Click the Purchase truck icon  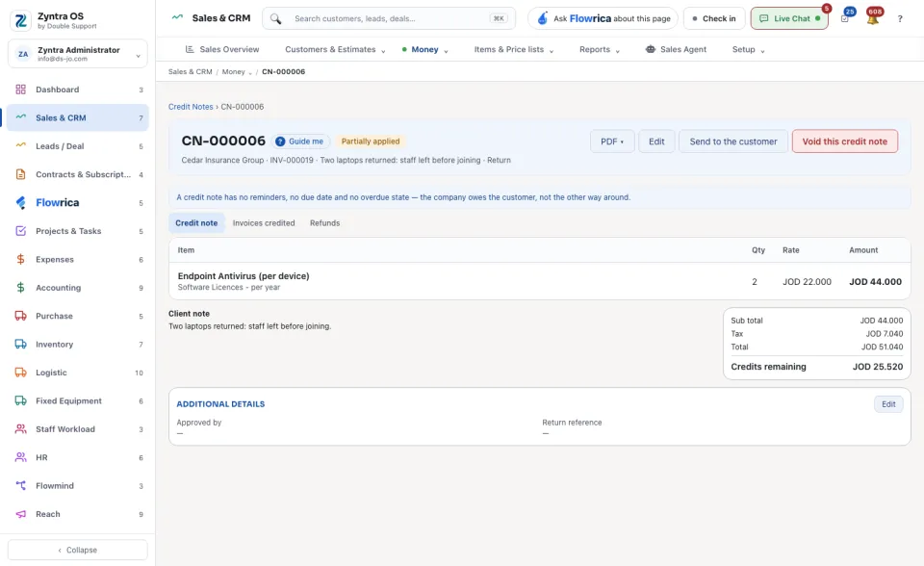click(x=20, y=316)
